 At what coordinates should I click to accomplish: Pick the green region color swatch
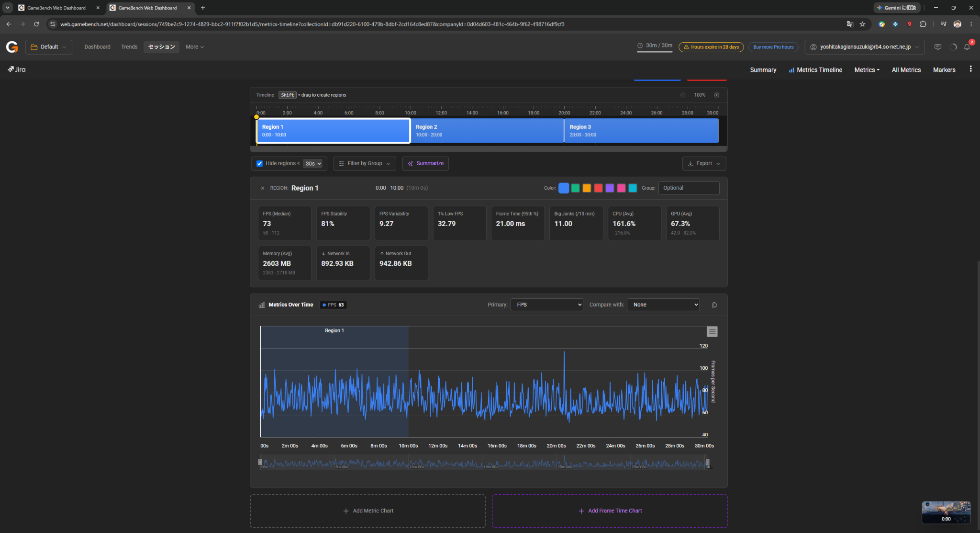(575, 188)
